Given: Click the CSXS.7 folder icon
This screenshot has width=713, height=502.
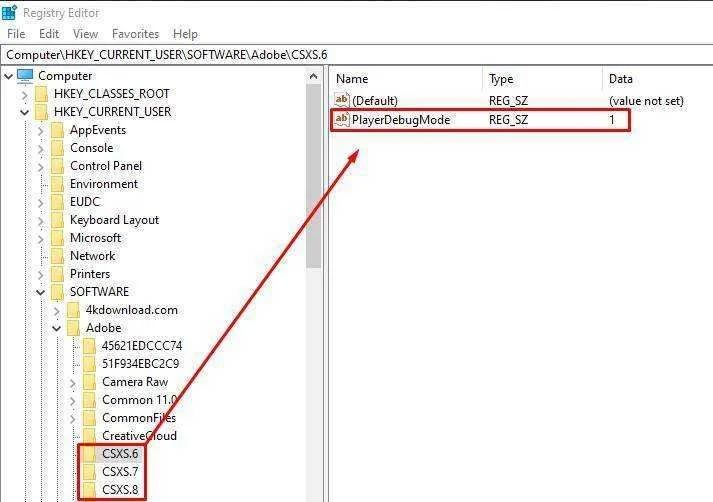Looking at the screenshot, I should 90,472.
